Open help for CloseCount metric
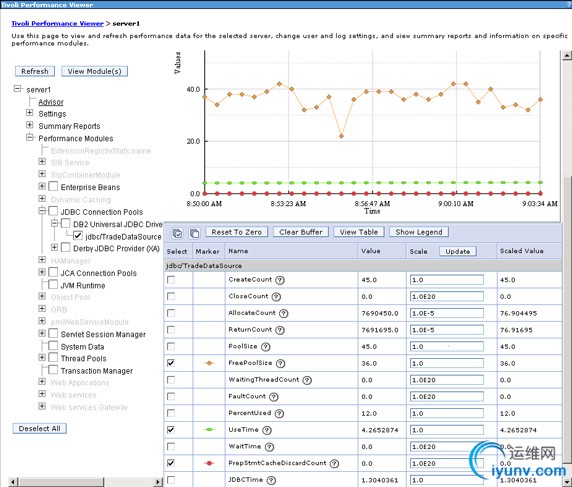This screenshot has height=487, width=572. (276, 297)
